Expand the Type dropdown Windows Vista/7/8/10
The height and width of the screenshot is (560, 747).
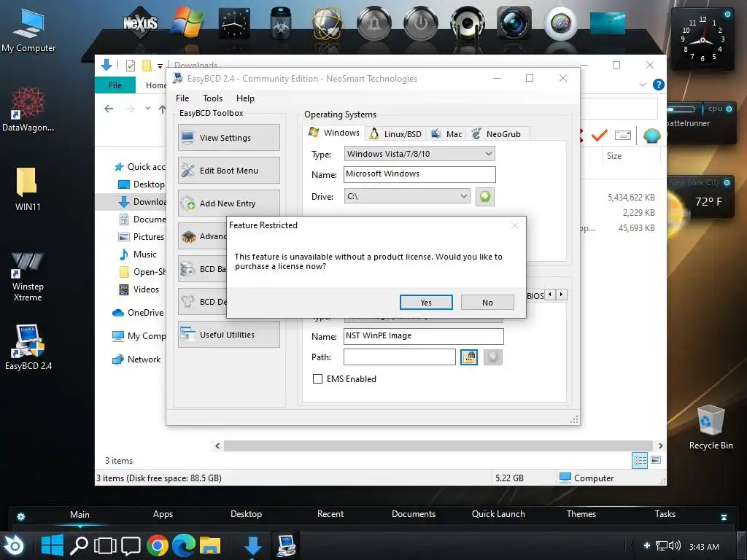419,154
